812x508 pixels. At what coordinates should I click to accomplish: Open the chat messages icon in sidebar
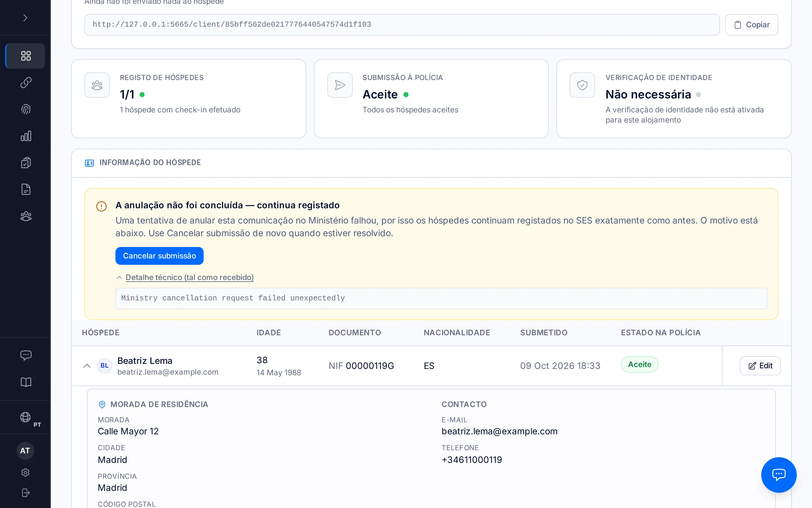click(x=25, y=355)
